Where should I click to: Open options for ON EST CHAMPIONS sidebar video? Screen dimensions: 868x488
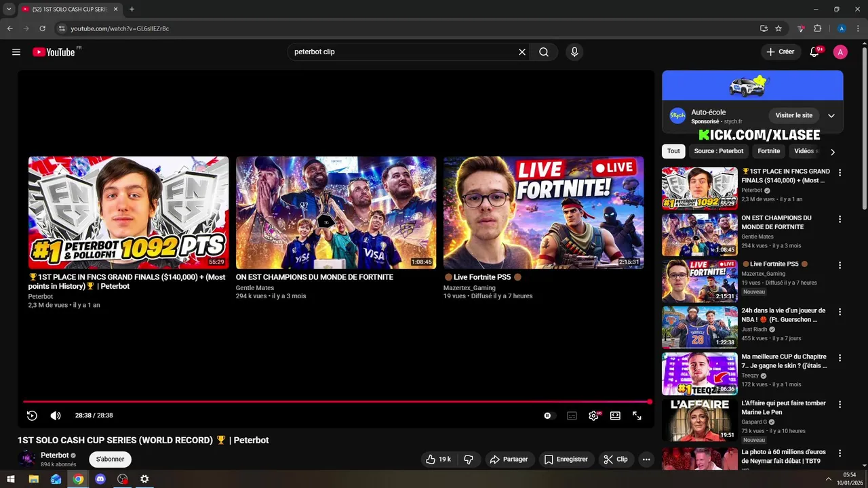pyautogui.click(x=840, y=220)
